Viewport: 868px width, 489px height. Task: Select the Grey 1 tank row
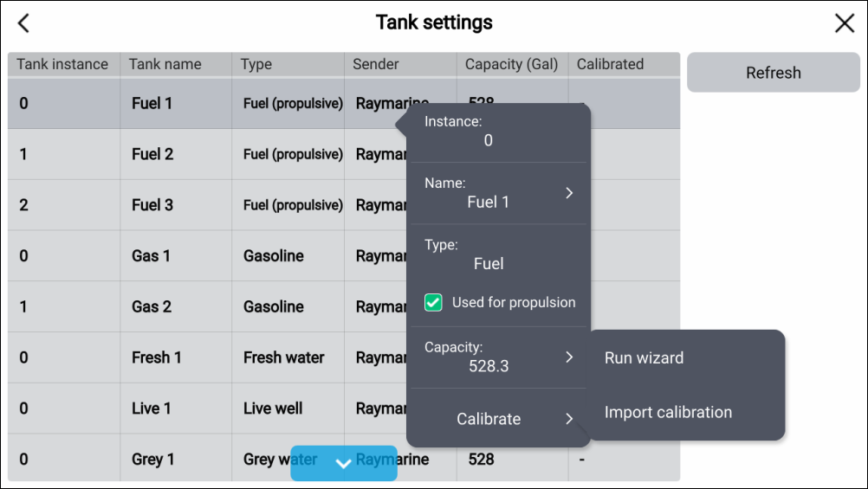coord(152,460)
